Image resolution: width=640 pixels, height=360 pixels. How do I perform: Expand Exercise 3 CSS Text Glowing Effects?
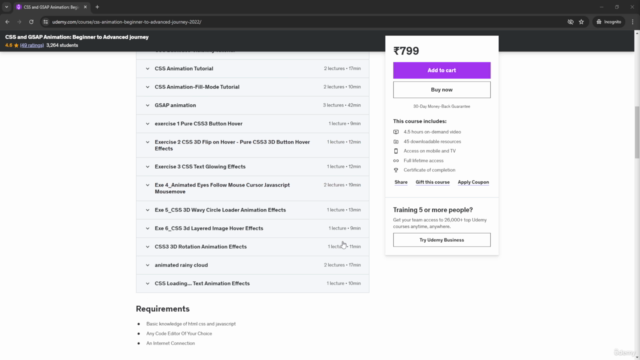[253, 167]
